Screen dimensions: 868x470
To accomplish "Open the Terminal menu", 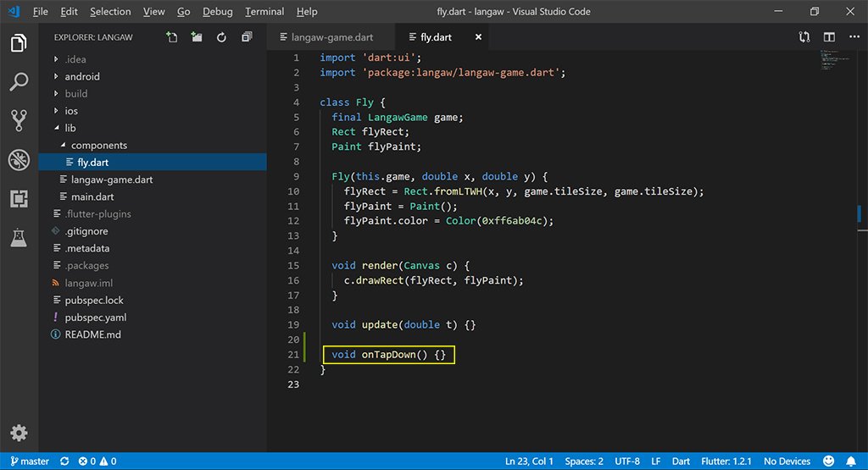I will coord(264,12).
